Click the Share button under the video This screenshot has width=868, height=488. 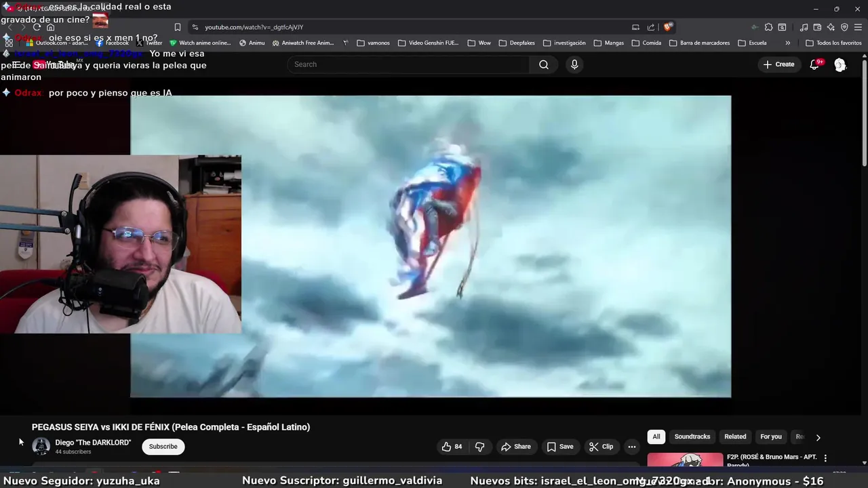tap(516, 447)
